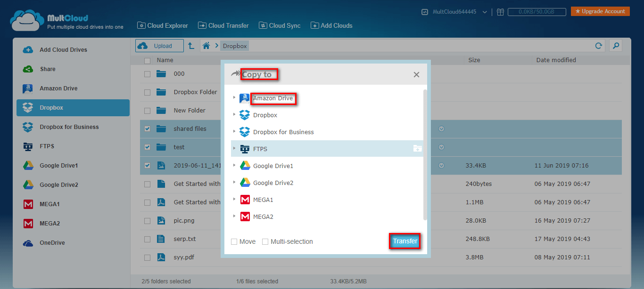The image size is (644, 289).
Task: Uncheck the shared files checkbox
Action: (147, 129)
